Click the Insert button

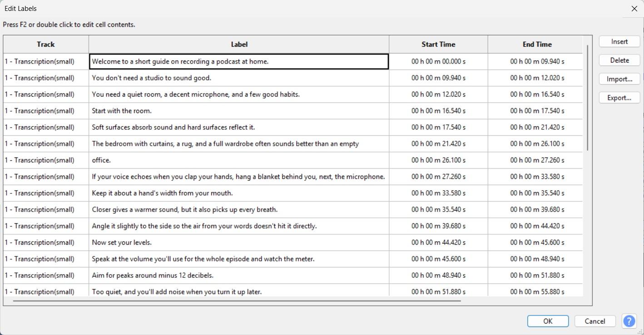click(619, 41)
